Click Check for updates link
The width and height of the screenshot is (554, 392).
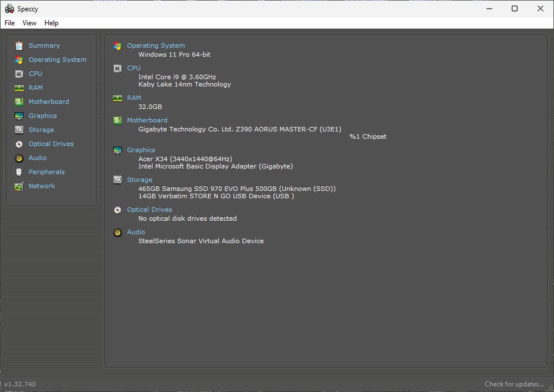[514, 384]
